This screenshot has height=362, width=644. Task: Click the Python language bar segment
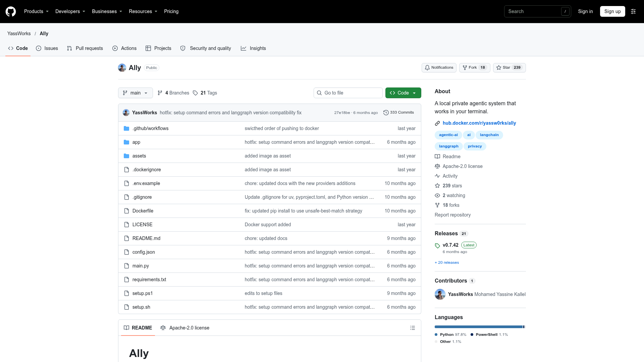pos(479,327)
